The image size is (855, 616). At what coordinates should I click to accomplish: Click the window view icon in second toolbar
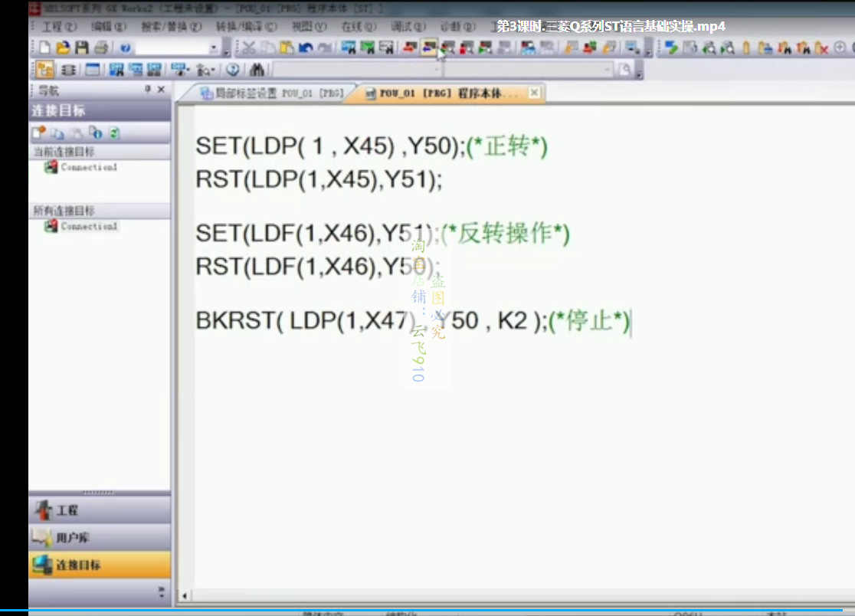click(x=92, y=70)
